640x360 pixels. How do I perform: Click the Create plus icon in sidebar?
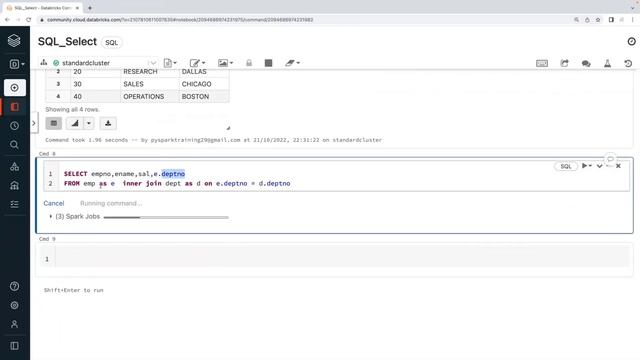tap(15, 88)
